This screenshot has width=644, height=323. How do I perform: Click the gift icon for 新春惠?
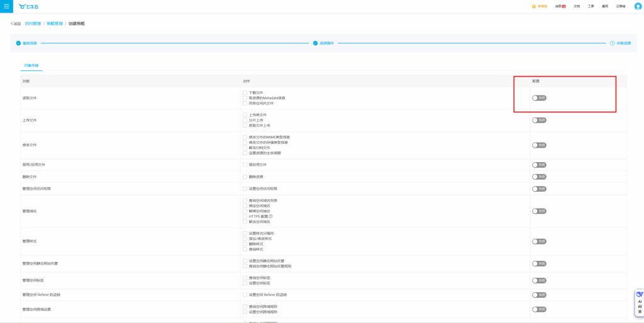tap(533, 6)
